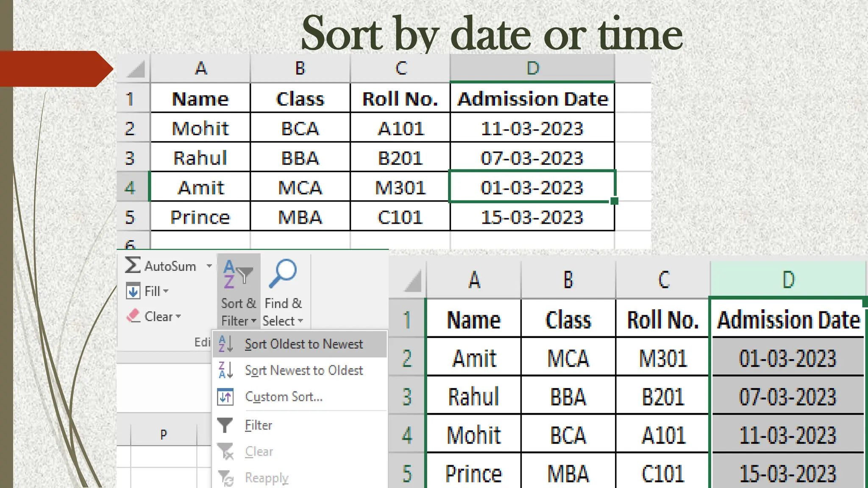The image size is (868, 488).
Task: Open the Fill dropdown arrow
Action: pos(166,291)
